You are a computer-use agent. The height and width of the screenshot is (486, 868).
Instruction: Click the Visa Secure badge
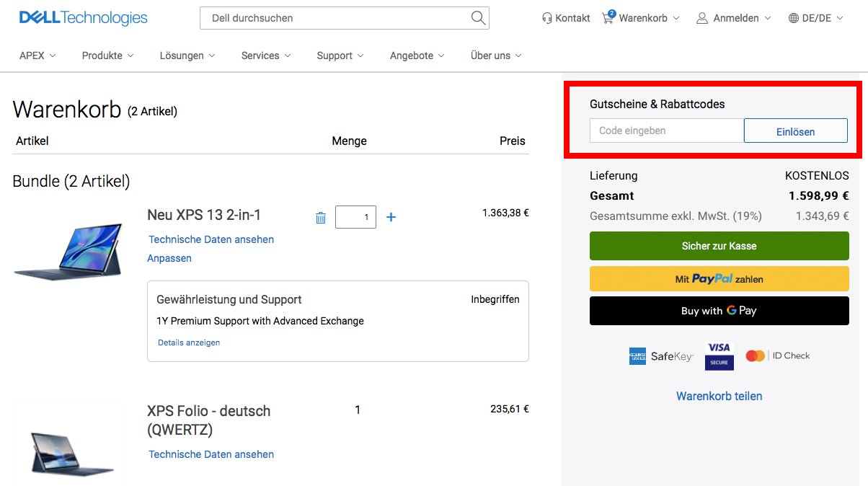pyautogui.click(x=719, y=355)
